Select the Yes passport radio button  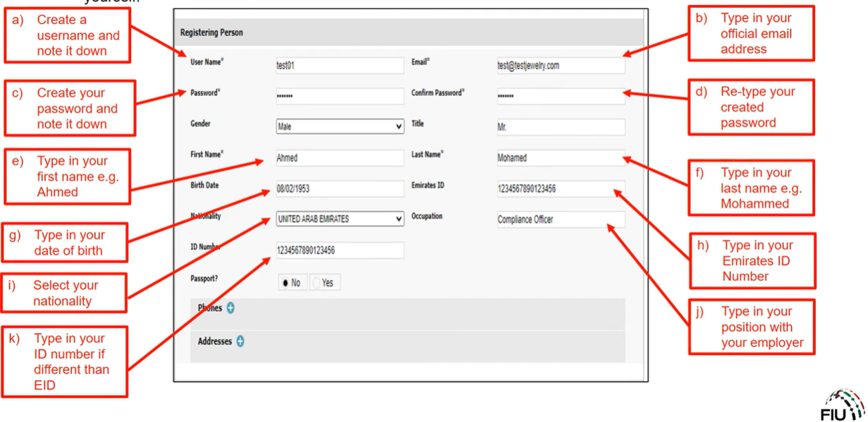(x=317, y=283)
